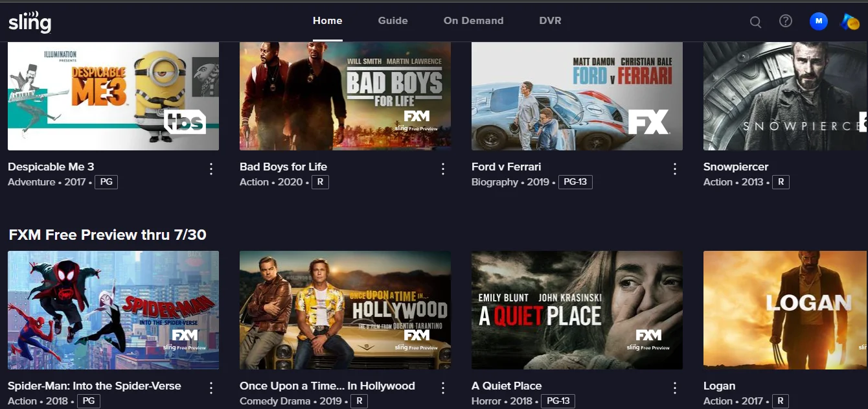Open the On Demand tab
This screenshot has height=409, width=868.
[x=474, y=21]
